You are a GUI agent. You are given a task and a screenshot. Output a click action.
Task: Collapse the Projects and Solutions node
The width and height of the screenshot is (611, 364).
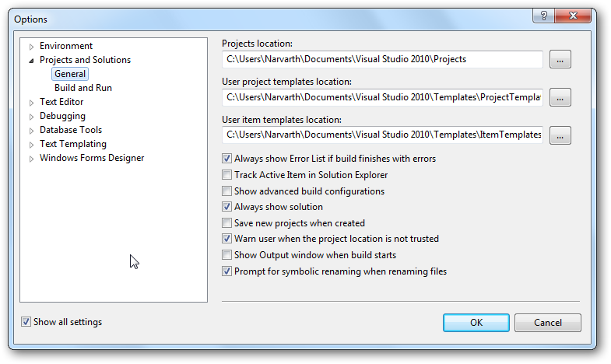tap(32, 61)
